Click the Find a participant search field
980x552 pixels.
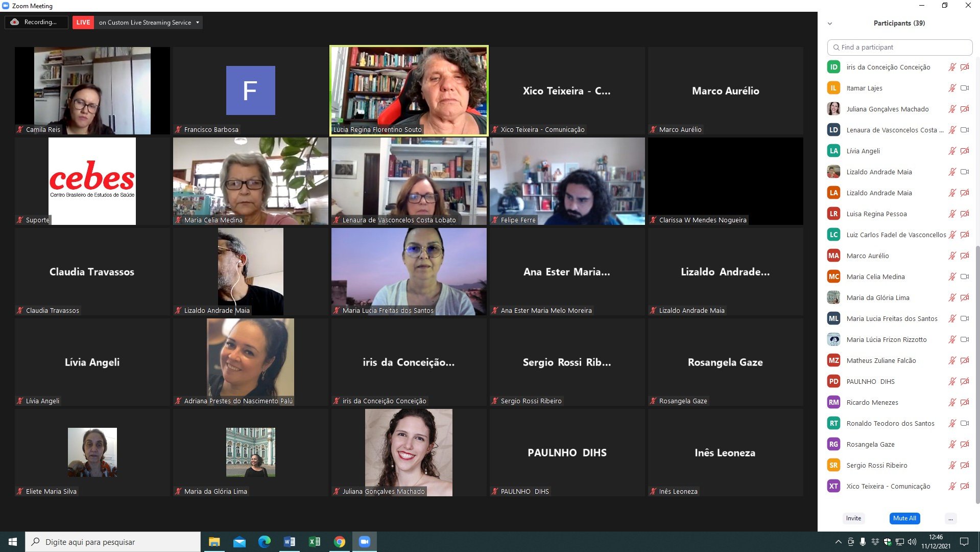click(x=900, y=47)
